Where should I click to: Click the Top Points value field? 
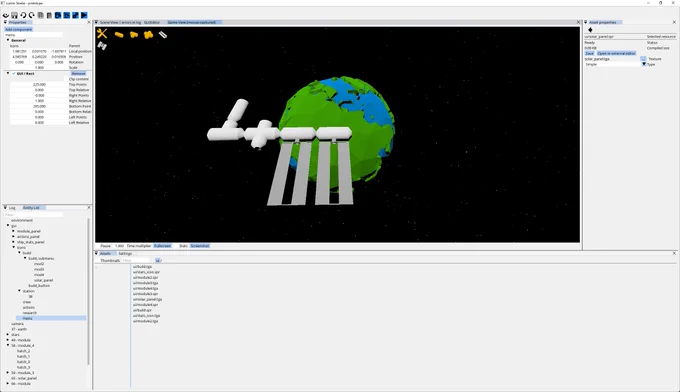[x=39, y=85]
